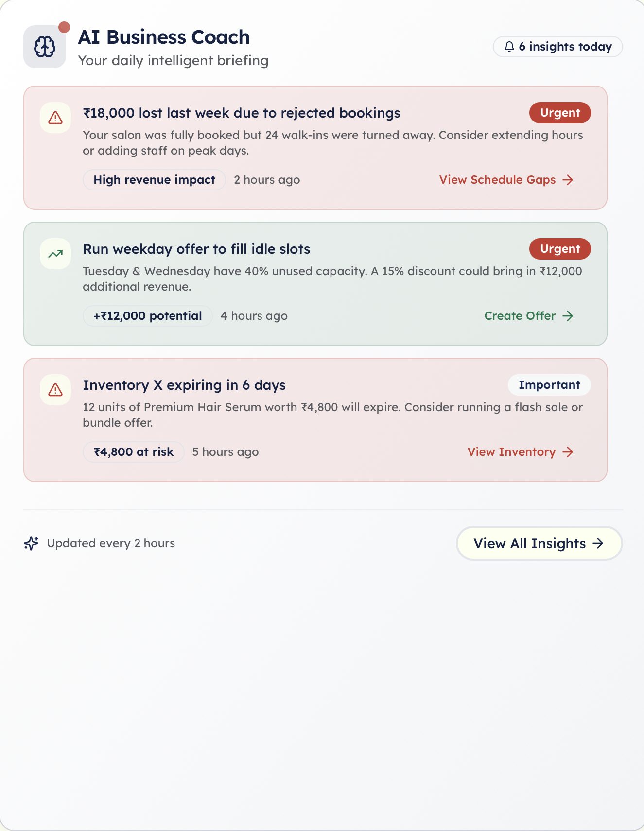Click warning triangle icon on inventory expiring card

pos(55,390)
